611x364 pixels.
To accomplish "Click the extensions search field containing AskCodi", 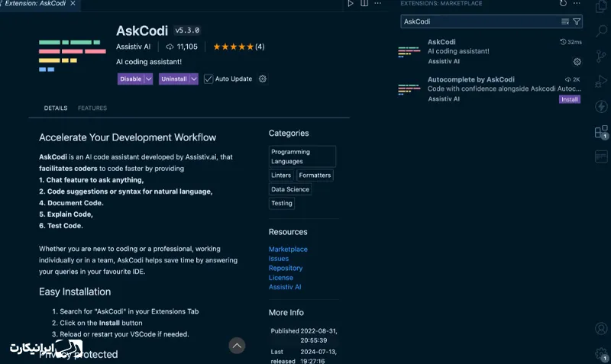I will [491, 22].
